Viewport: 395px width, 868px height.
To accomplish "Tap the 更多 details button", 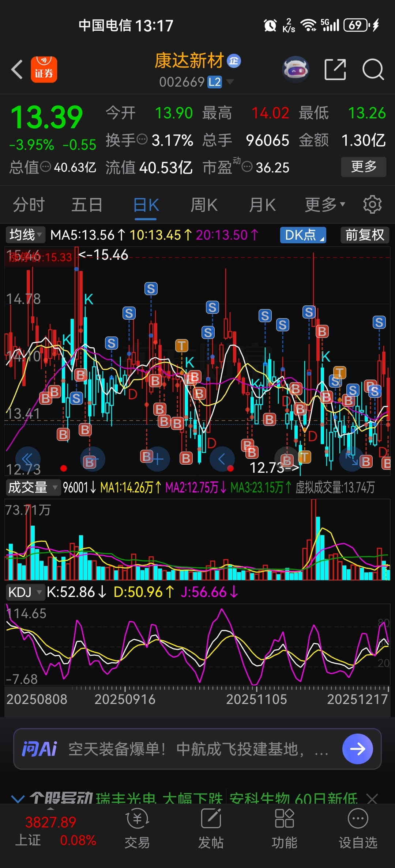I will click(x=364, y=167).
